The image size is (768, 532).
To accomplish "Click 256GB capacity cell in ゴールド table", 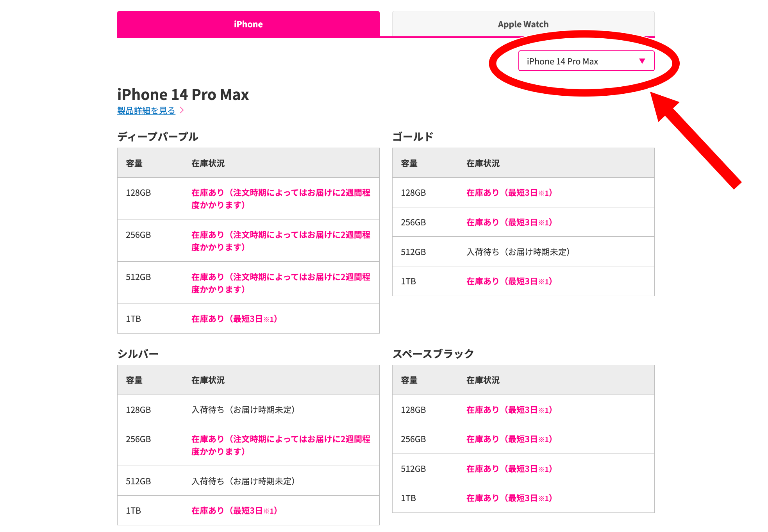I will [x=425, y=222].
